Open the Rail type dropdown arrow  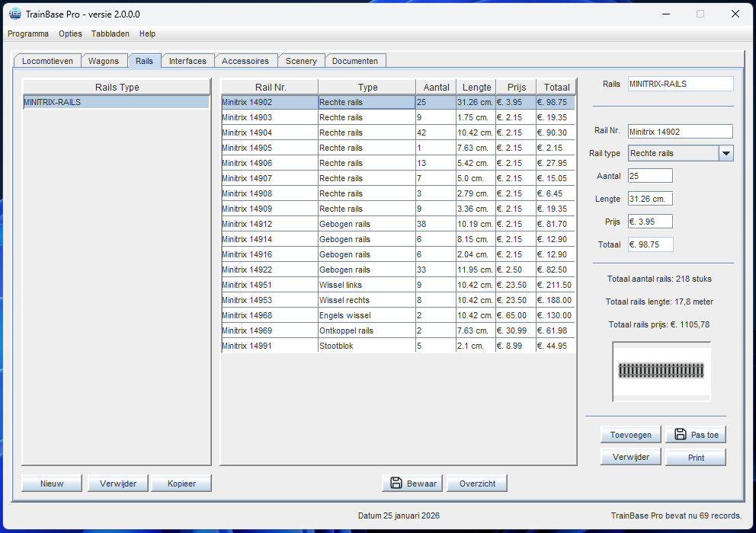tap(726, 153)
